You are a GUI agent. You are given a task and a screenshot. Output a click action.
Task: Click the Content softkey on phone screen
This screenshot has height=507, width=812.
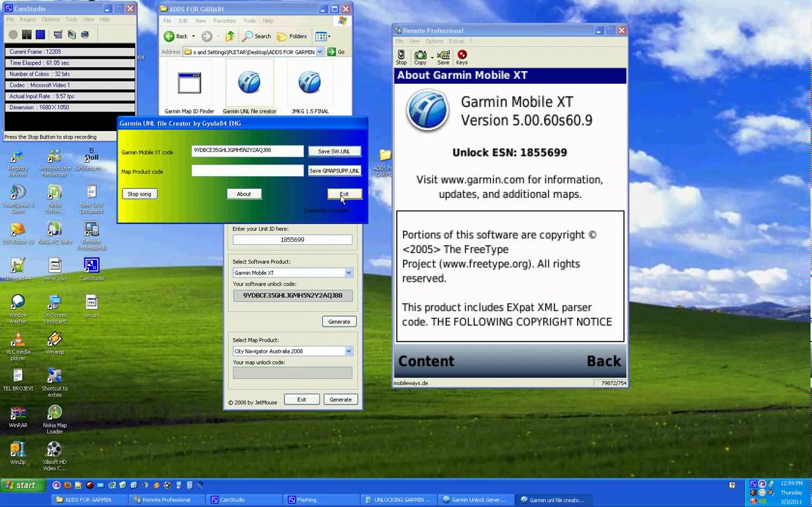(x=426, y=361)
